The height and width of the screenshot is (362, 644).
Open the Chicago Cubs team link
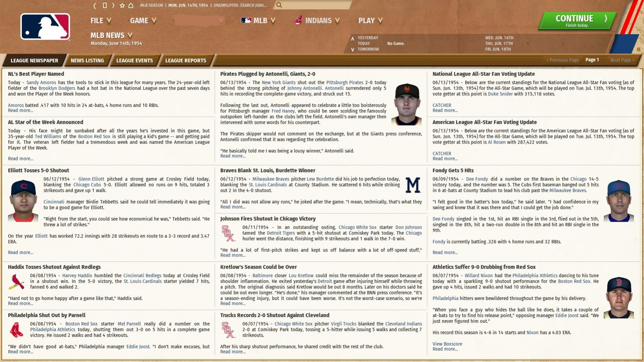point(87,185)
